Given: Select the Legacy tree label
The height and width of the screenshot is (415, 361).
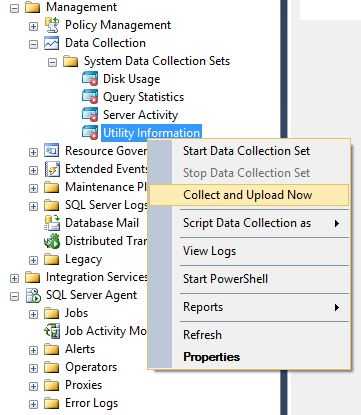Looking at the screenshot, I should coord(83,259).
